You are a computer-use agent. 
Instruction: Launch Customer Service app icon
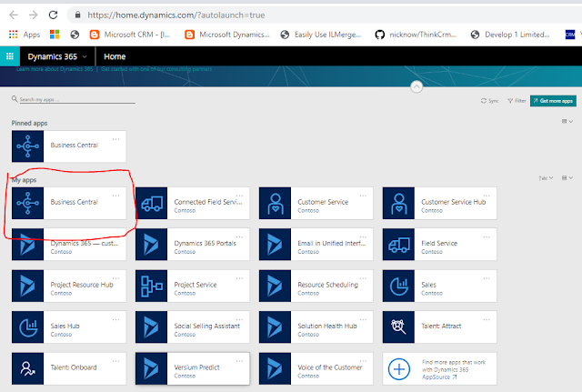(x=275, y=203)
